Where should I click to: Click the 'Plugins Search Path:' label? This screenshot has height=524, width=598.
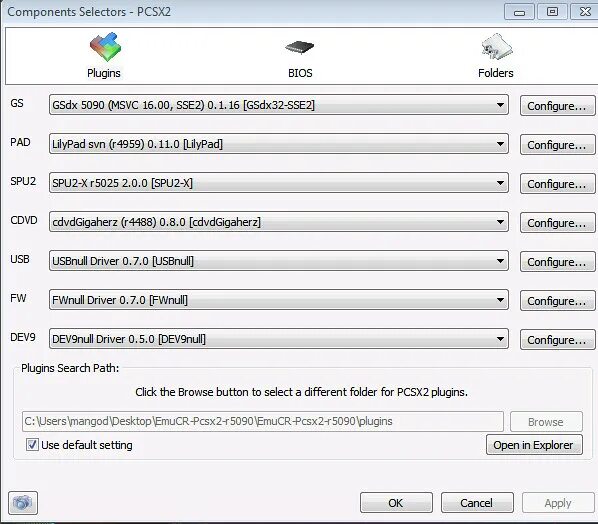click(x=70, y=368)
